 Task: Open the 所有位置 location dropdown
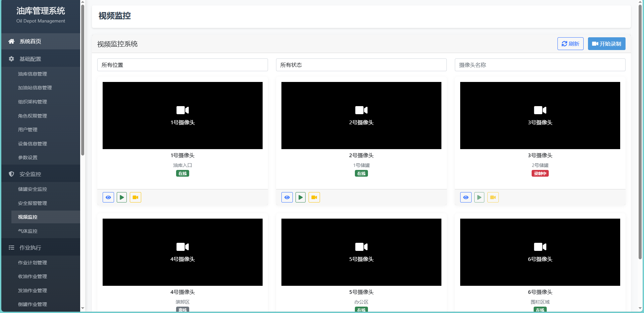point(182,65)
